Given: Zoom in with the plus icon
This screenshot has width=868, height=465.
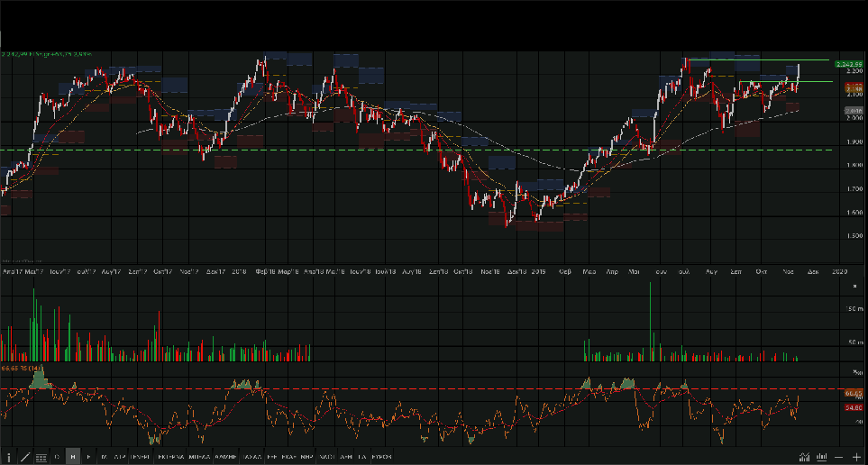Looking at the screenshot, I should pyautogui.click(x=856, y=457).
